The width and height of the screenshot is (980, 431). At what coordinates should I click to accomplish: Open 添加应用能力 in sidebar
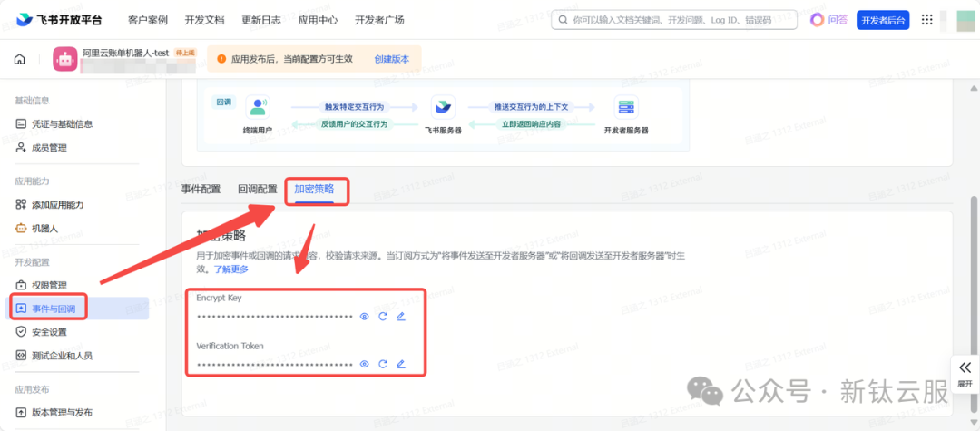[x=57, y=204]
